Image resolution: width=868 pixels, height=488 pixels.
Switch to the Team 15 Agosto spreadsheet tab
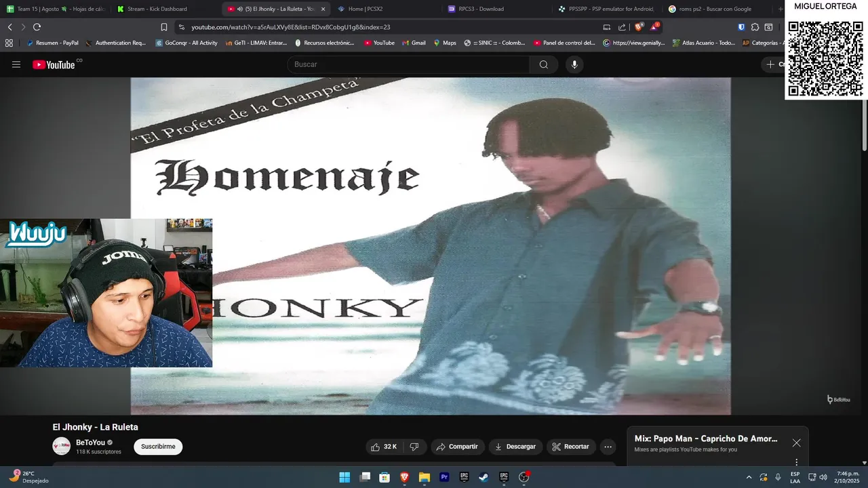pyautogui.click(x=55, y=9)
